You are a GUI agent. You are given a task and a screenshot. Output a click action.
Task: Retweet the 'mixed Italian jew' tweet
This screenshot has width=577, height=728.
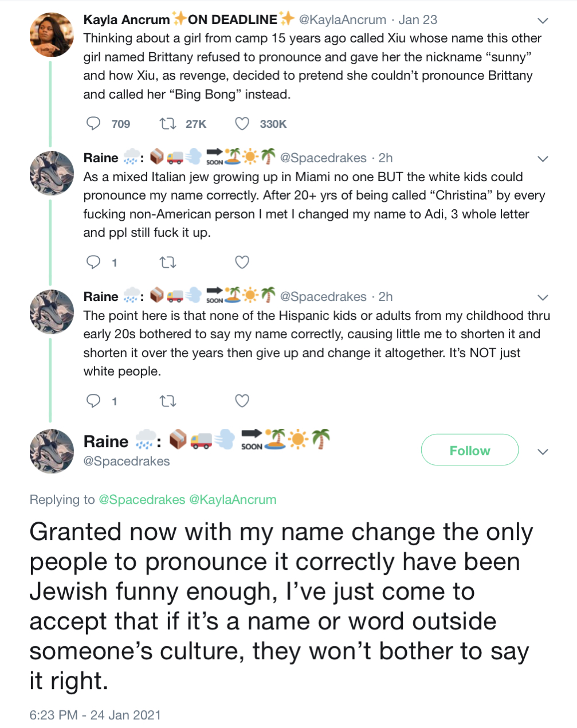tap(167, 262)
